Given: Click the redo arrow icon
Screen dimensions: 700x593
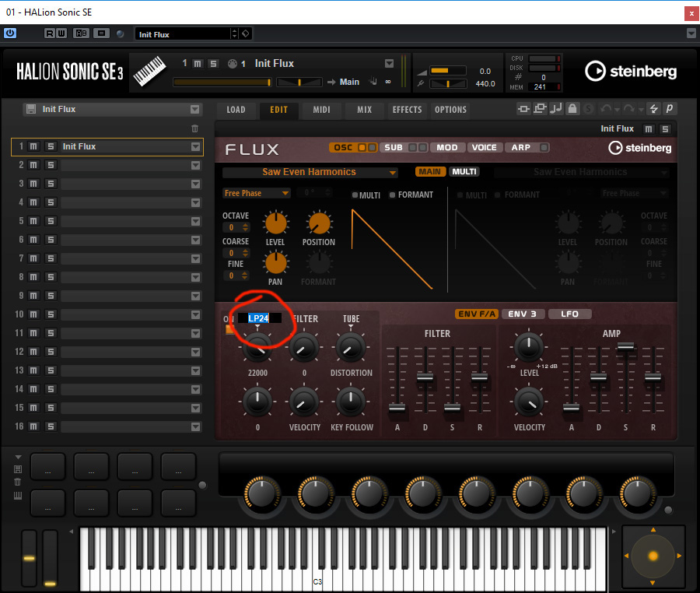Looking at the screenshot, I should (x=629, y=109).
